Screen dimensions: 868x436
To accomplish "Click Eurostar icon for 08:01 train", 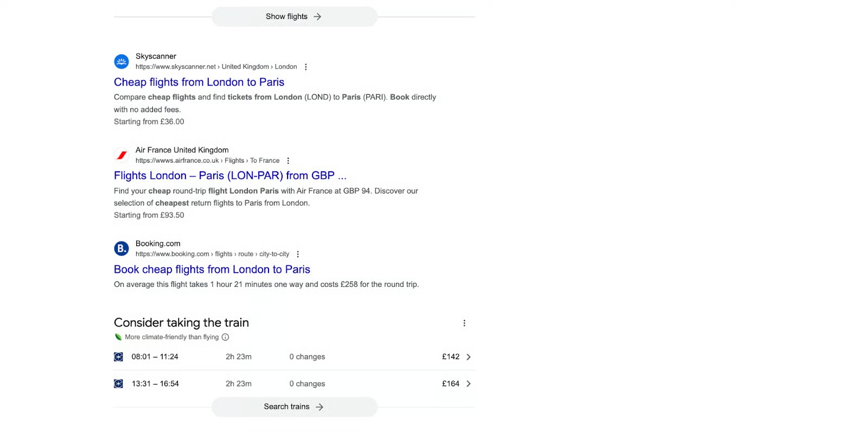I will coord(118,357).
